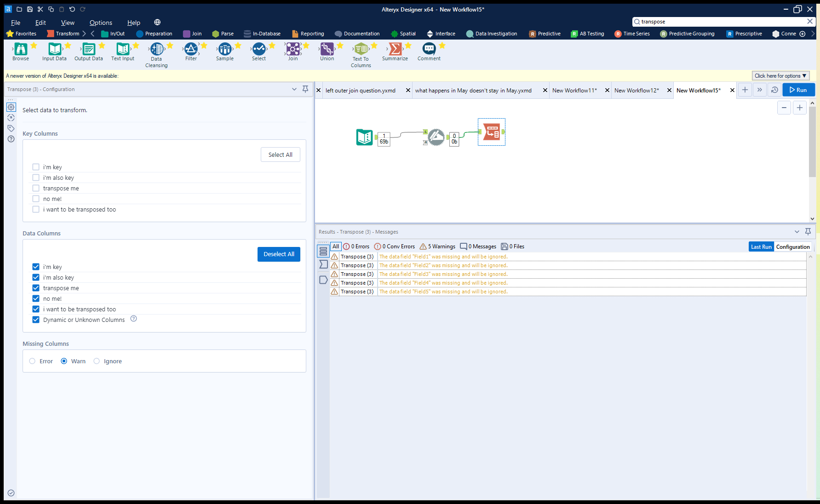Switch to the 'New Workflow12*' tab
820x504 pixels.
[636, 90]
